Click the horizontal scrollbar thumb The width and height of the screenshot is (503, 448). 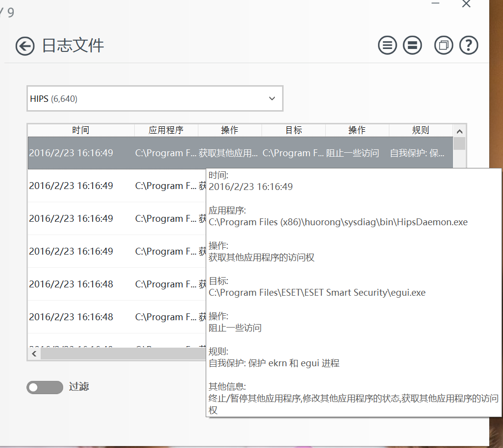click(122, 353)
